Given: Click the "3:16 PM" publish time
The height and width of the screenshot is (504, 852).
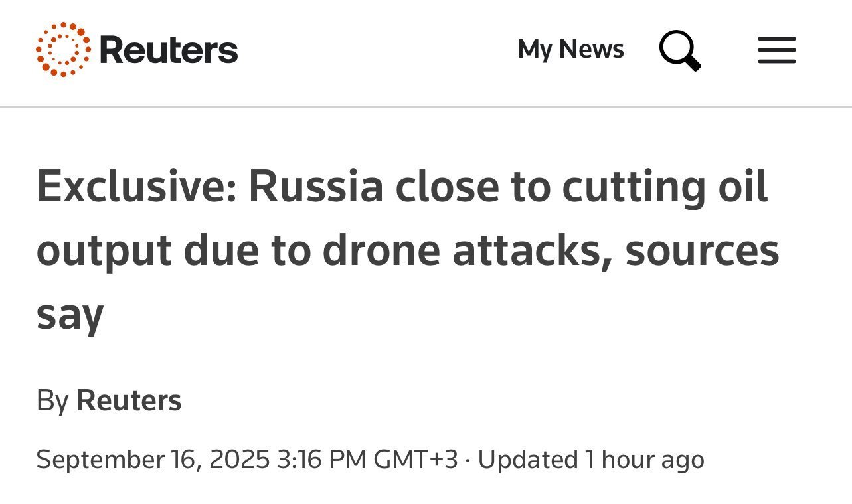Looking at the screenshot, I should coord(321,460).
